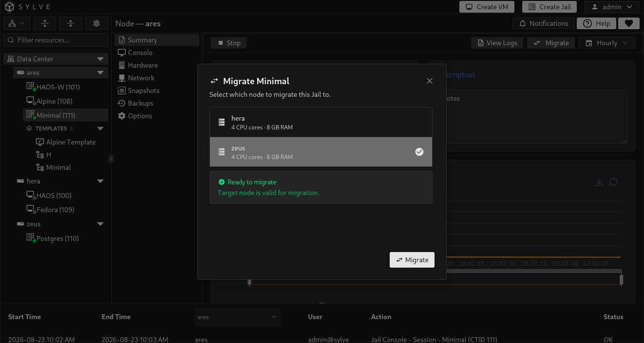Close the Migrate Minimal dialog

[x=430, y=81]
